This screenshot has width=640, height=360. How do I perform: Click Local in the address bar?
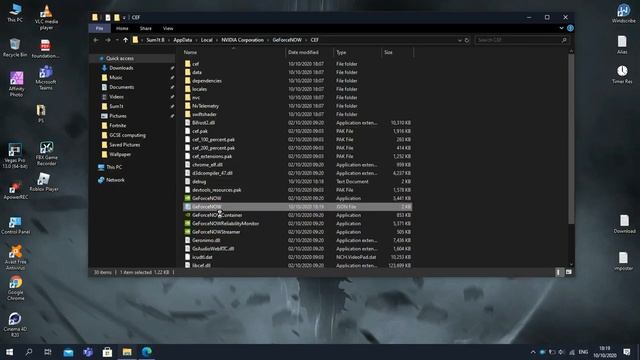pos(207,40)
